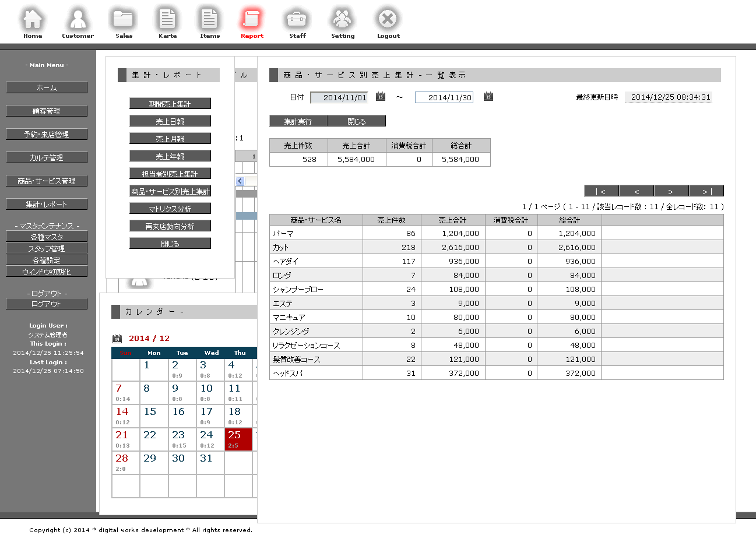Select 髪質改善コース row name

pyautogui.click(x=297, y=360)
